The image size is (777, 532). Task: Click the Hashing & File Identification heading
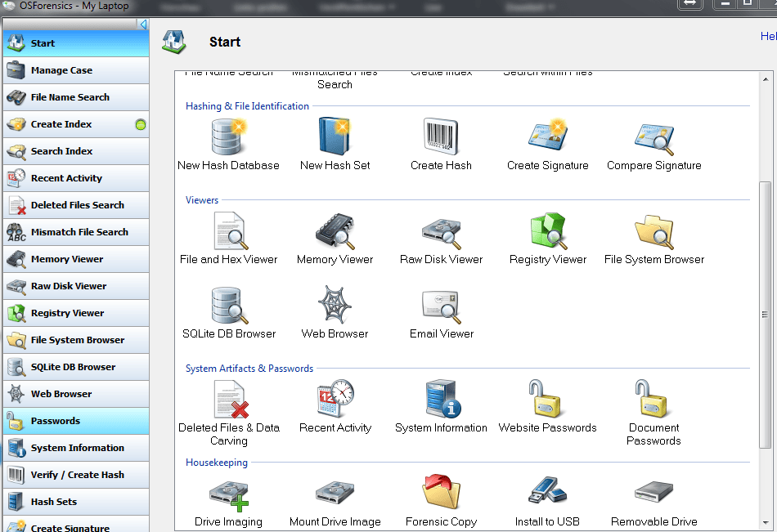(247, 106)
